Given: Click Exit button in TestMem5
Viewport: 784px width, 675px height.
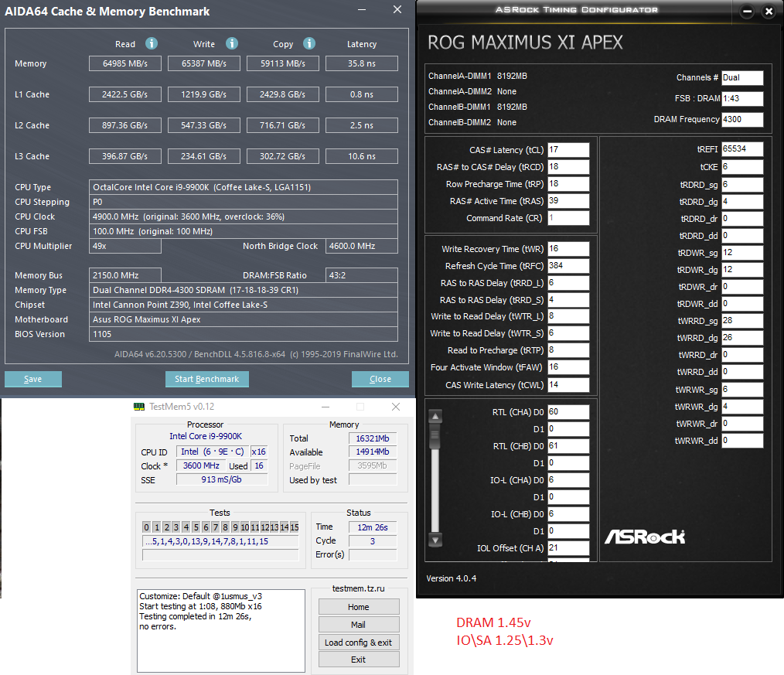Looking at the screenshot, I should (x=359, y=660).
